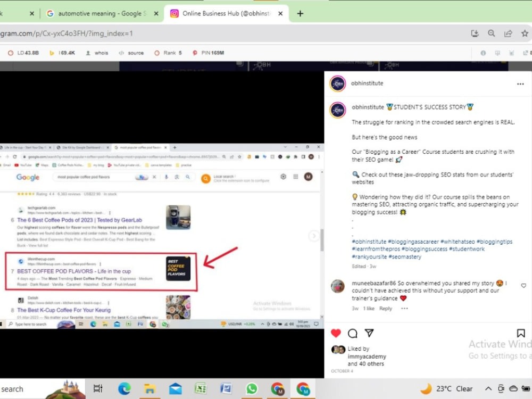Share the post via the paper plane icon
This screenshot has width=532, height=399.
click(369, 333)
